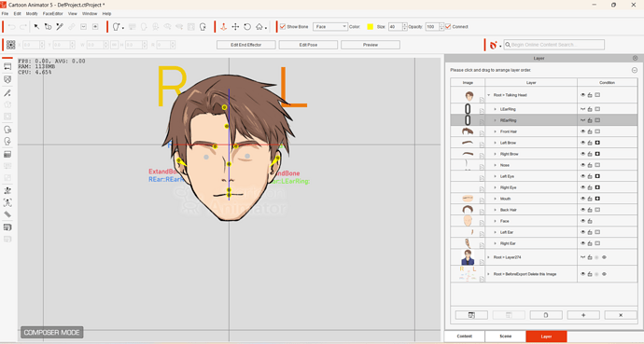
Task: Toggle the Show Bone checkbox
Action: pos(283,27)
